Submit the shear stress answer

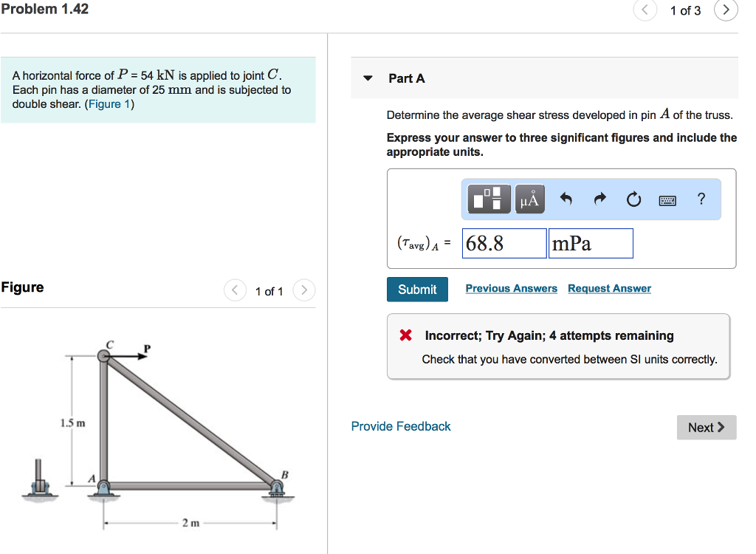pos(417,289)
